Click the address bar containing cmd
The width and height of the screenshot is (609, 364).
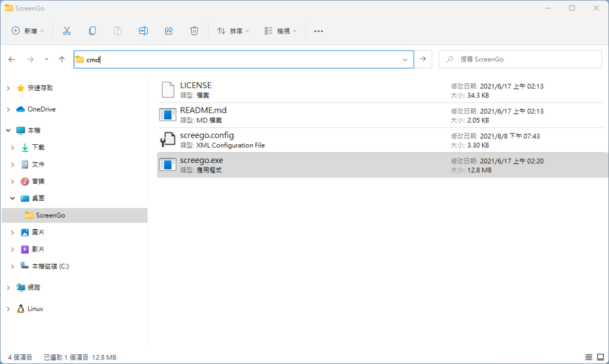click(x=244, y=59)
